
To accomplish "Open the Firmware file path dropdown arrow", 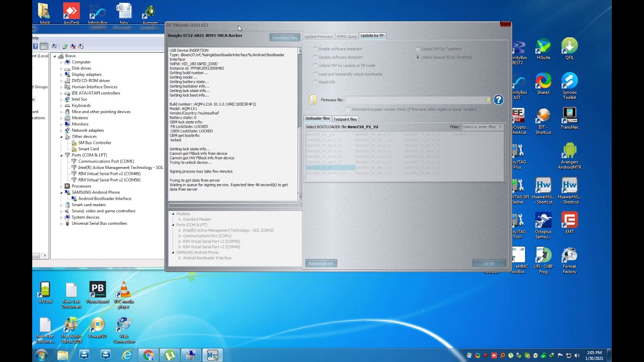I will pos(487,100).
